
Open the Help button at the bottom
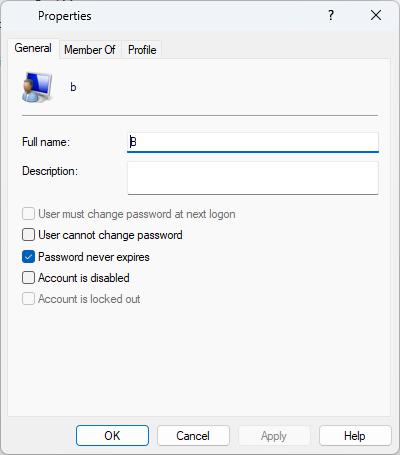(x=355, y=436)
